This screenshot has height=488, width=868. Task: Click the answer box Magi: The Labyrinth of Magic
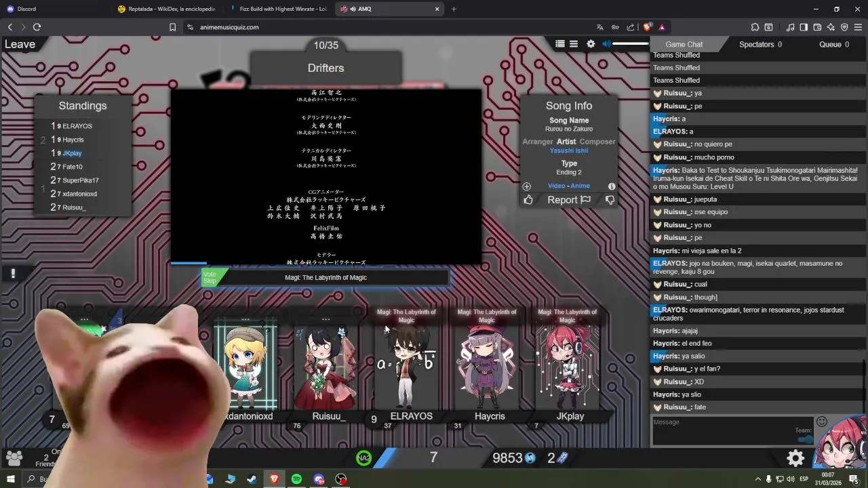click(x=325, y=277)
